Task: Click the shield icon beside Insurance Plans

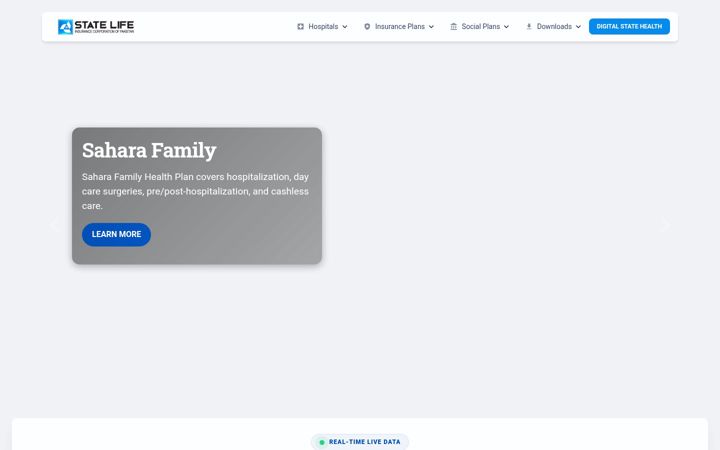Action: [367, 27]
